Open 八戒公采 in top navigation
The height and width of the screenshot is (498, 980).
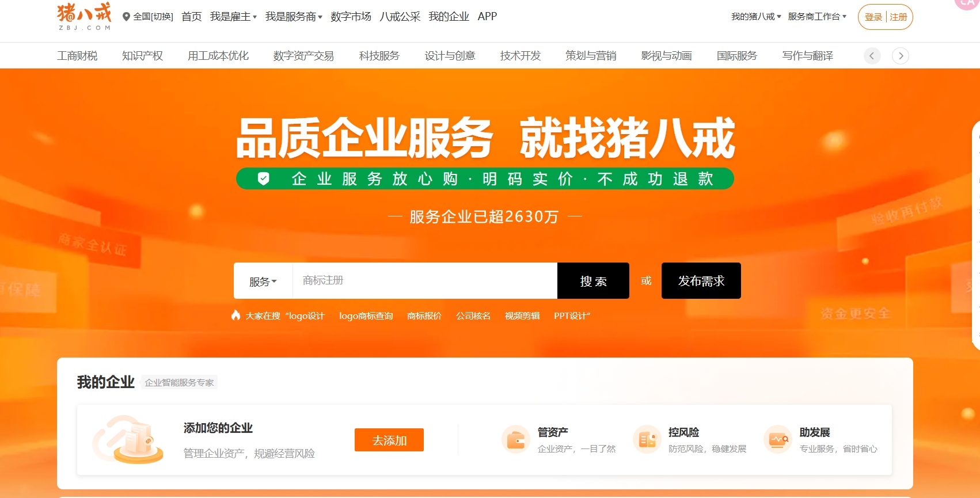tap(400, 17)
